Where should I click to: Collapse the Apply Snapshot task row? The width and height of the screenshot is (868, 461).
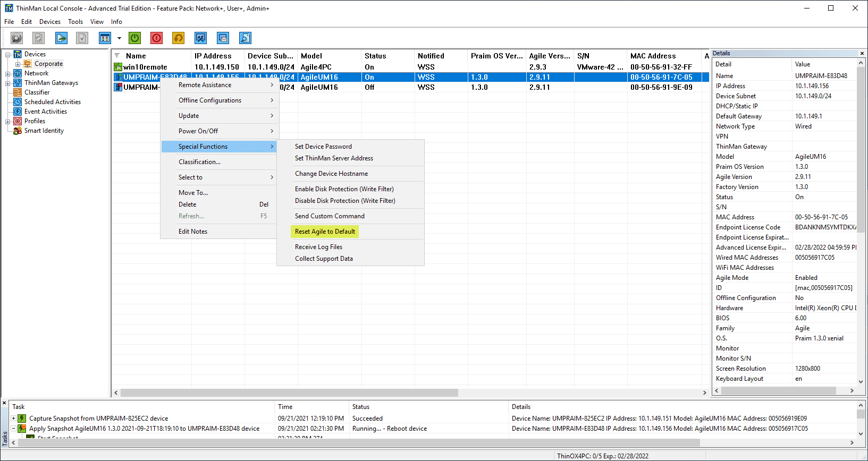[13, 429]
